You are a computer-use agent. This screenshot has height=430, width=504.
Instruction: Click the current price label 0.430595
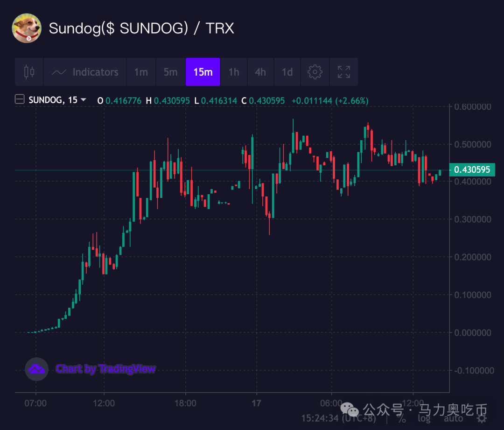click(472, 169)
